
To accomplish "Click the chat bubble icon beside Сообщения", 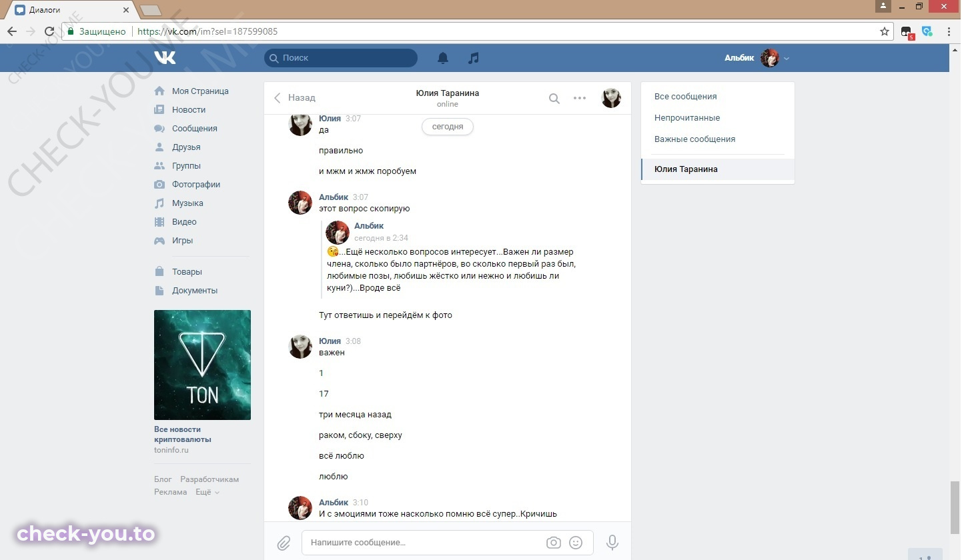I will [x=159, y=129].
